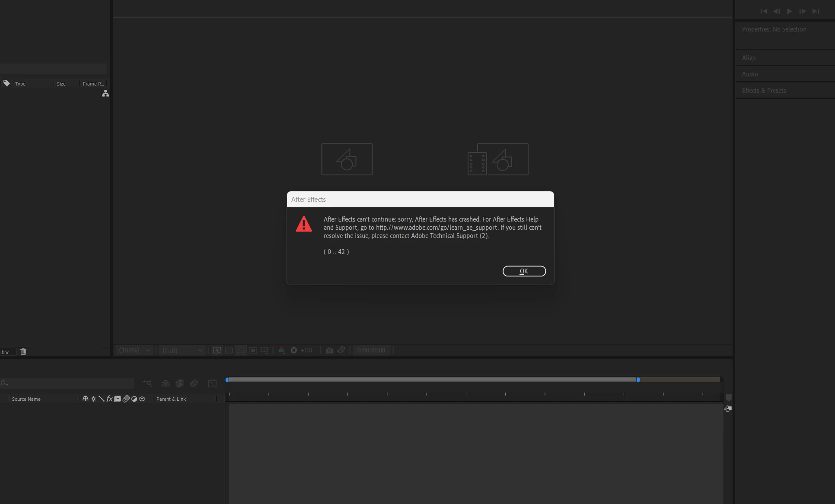Open the show channel color dropdown
Viewport: 835px width, 504px height.
(x=282, y=350)
